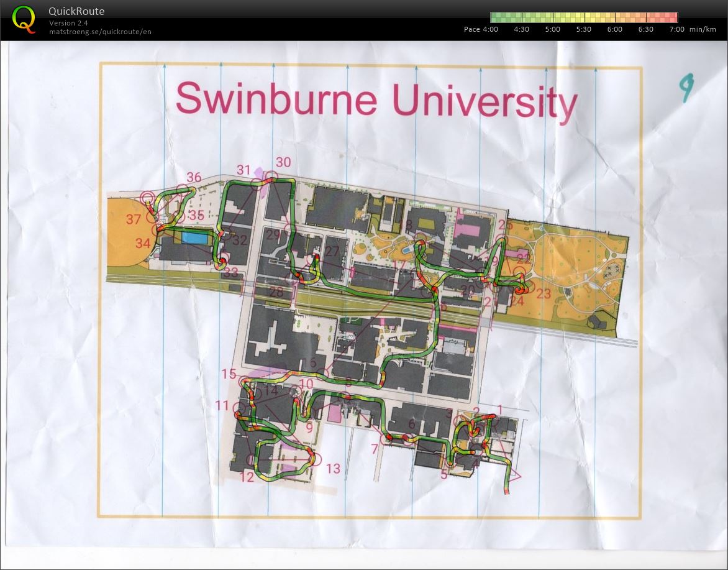Click control number 36 label
The image size is (728, 570).
[194, 178]
